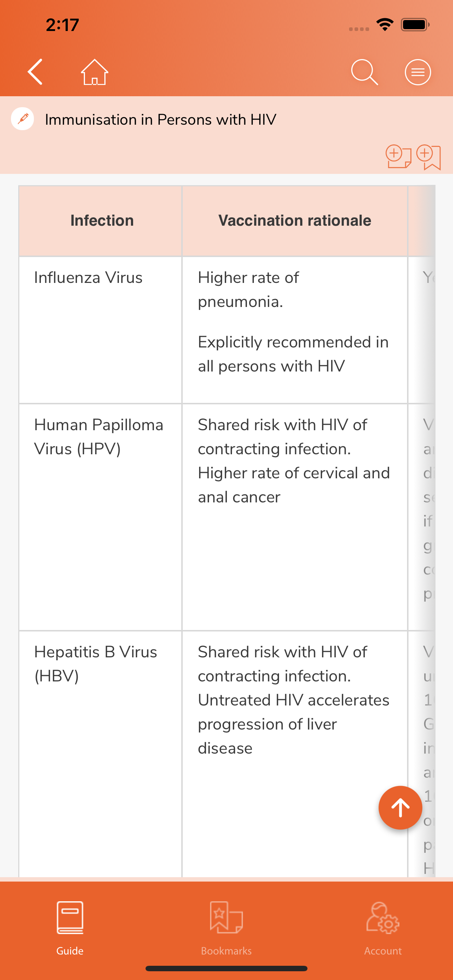The width and height of the screenshot is (453, 980).
Task: Tap the Higher rate of pneumonia text
Action: click(x=248, y=289)
